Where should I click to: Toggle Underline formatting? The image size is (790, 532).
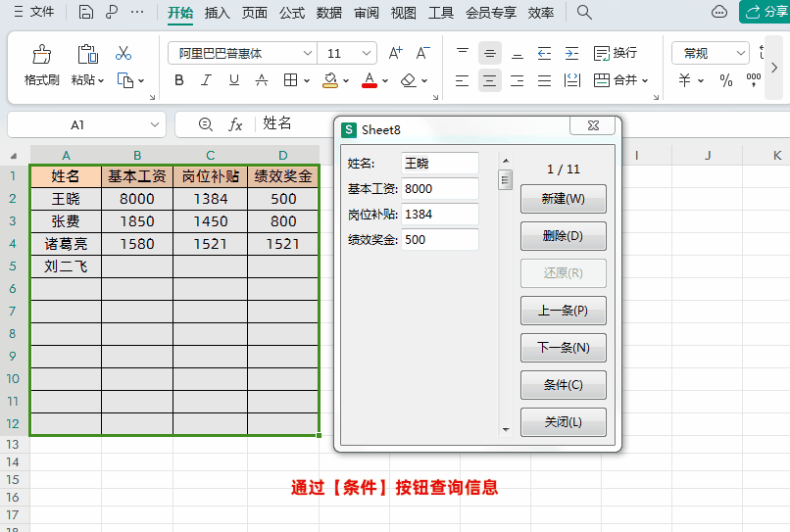click(234, 80)
